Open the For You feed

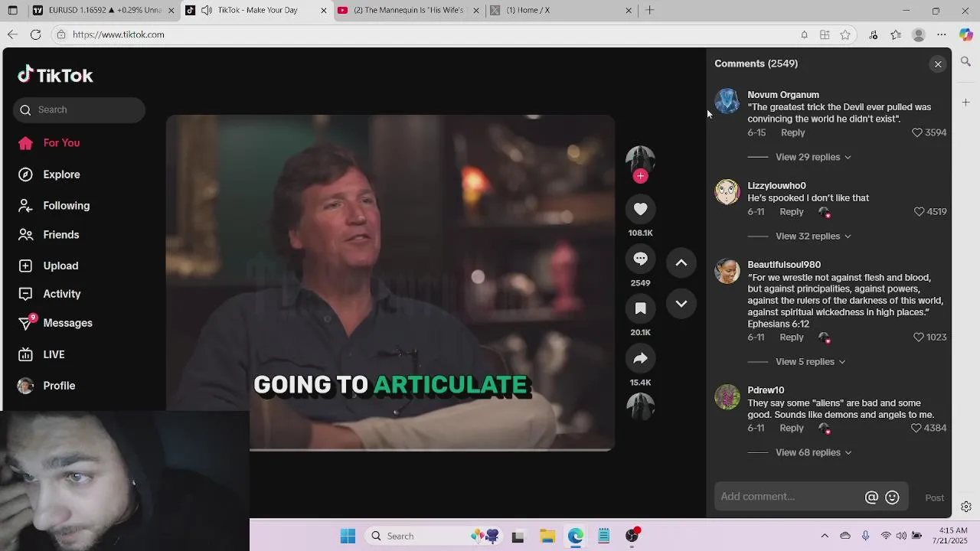coord(61,143)
